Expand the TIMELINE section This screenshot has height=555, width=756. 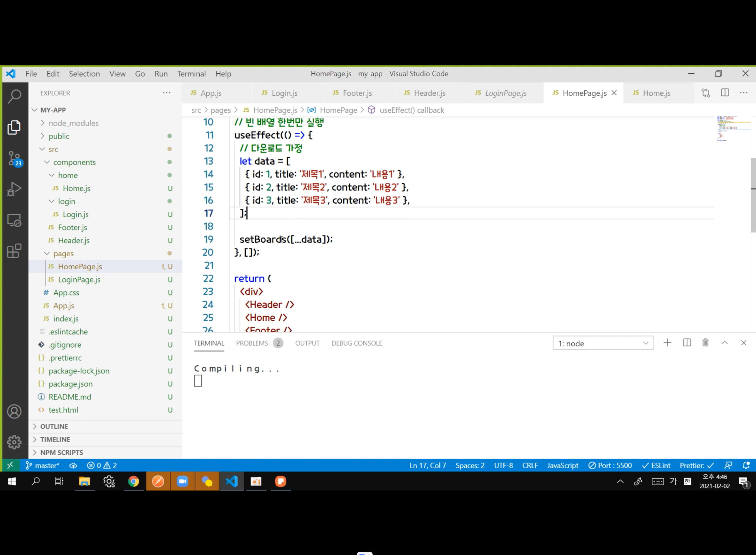click(55, 439)
